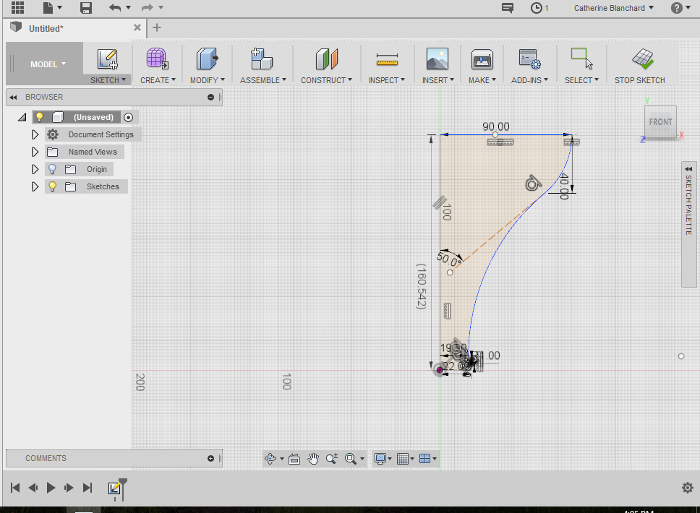Image resolution: width=700 pixels, height=513 pixels.
Task: Step timeline forward one feature
Action: tap(68, 488)
